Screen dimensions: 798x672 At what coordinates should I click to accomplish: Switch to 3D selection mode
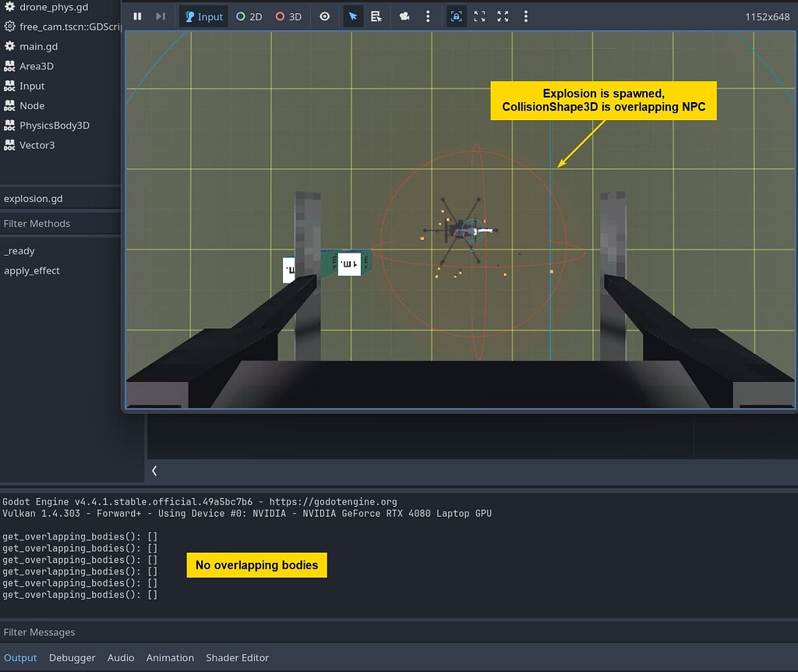288,16
